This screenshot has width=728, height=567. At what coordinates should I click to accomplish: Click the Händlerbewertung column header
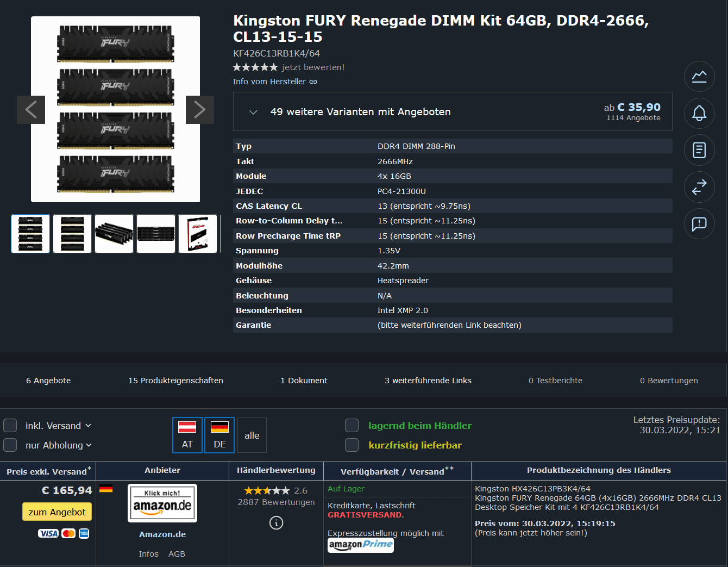276,471
